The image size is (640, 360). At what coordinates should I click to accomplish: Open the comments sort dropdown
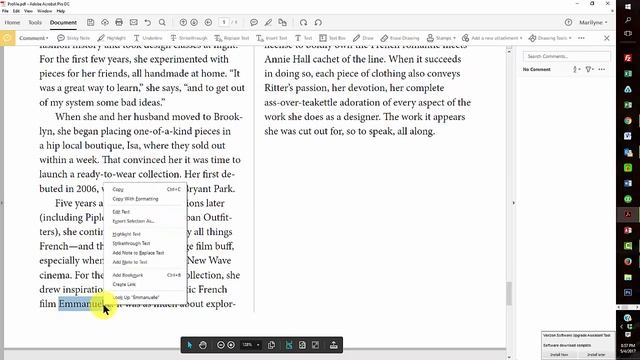pyautogui.click(x=577, y=69)
